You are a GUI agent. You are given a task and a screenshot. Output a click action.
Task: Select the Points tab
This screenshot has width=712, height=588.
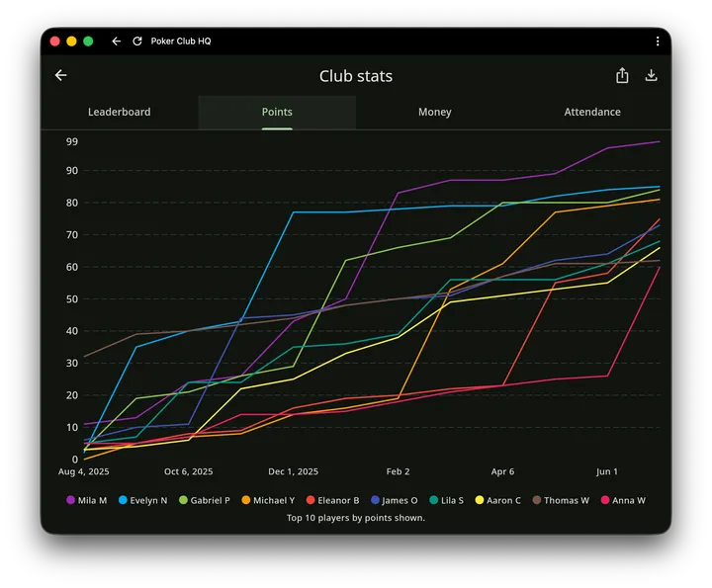(277, 112)
